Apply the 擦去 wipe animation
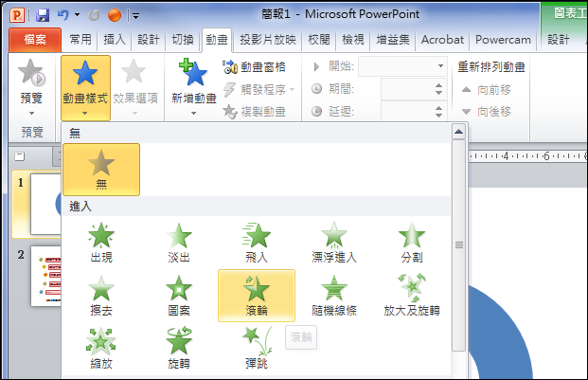Screen dimensions: 588x380 (101, 296)
